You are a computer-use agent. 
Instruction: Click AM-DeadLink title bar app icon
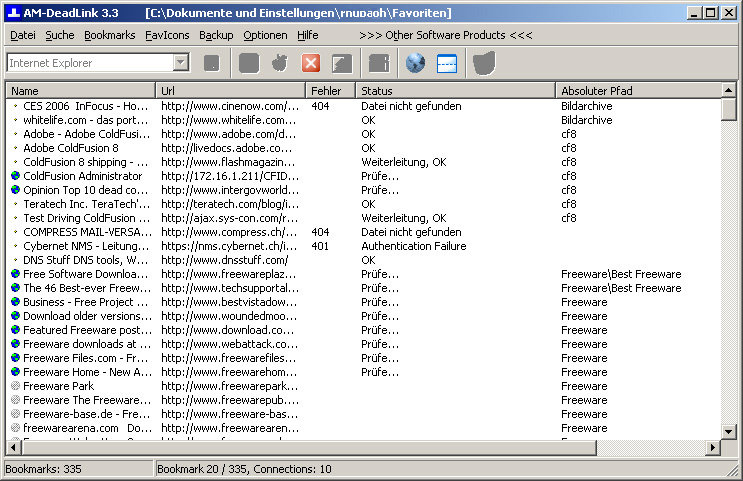(x=13, y=12)
